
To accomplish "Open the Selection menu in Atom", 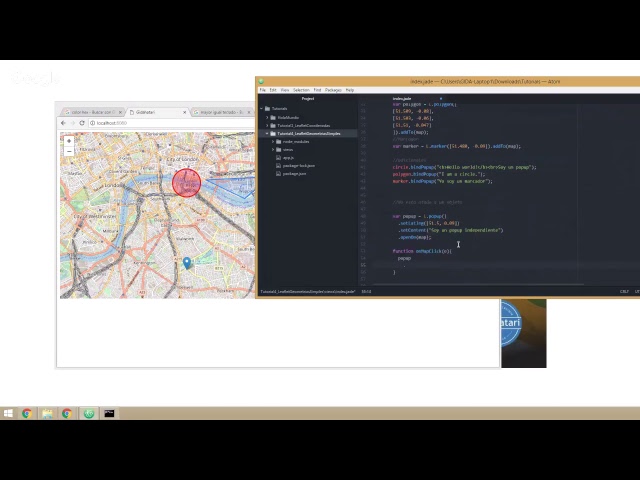I will tap(301, 90).
